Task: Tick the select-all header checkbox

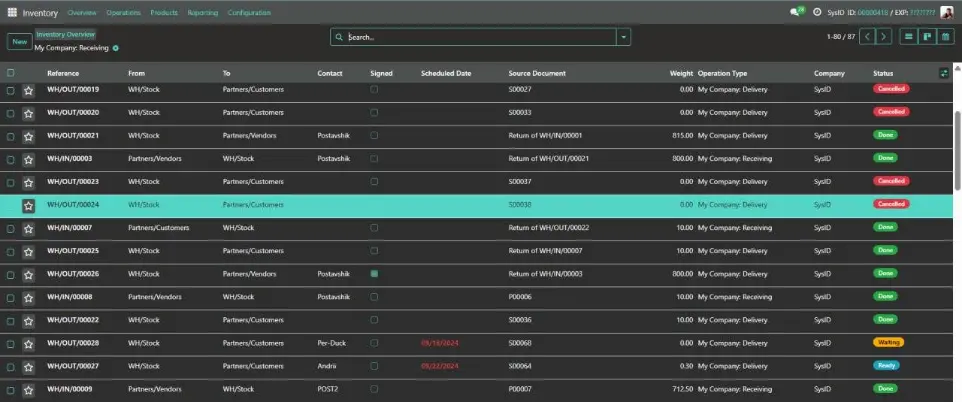Action: [x=11, y=73]
